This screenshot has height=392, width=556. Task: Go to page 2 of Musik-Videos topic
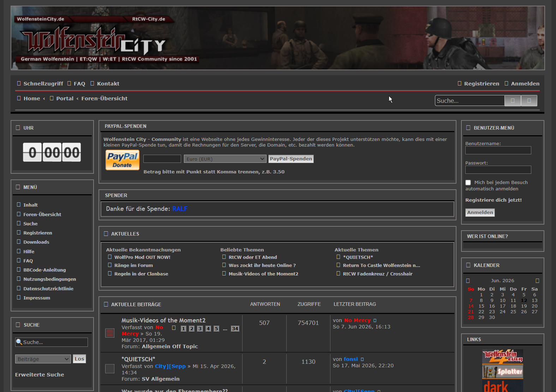192,329
